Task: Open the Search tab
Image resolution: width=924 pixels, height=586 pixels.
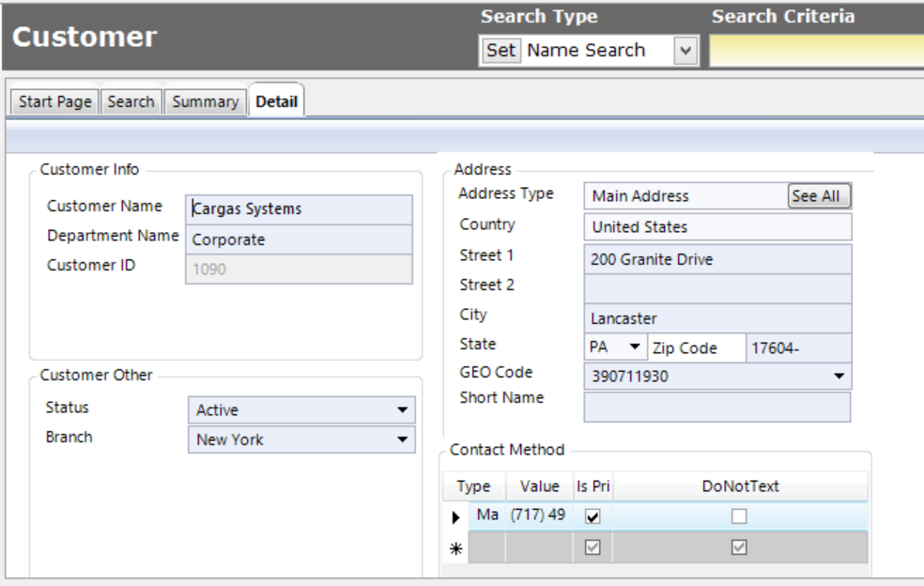Action: [x=131, y=101]
